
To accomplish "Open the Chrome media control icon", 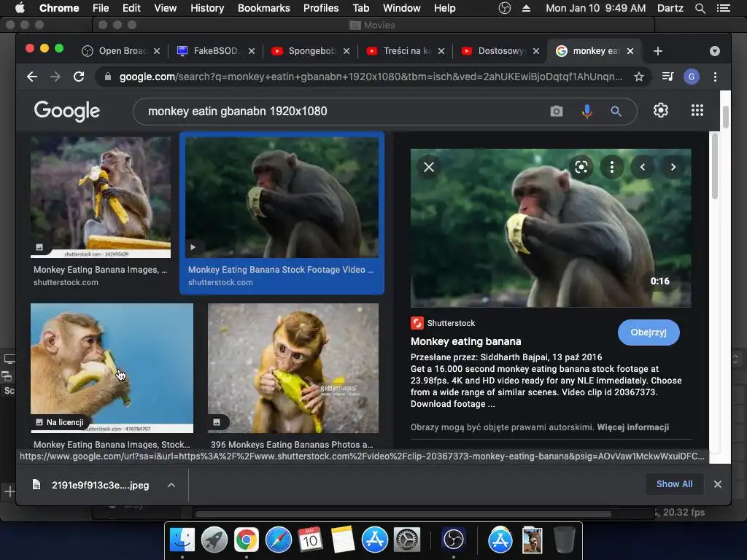I will [668, 77].
